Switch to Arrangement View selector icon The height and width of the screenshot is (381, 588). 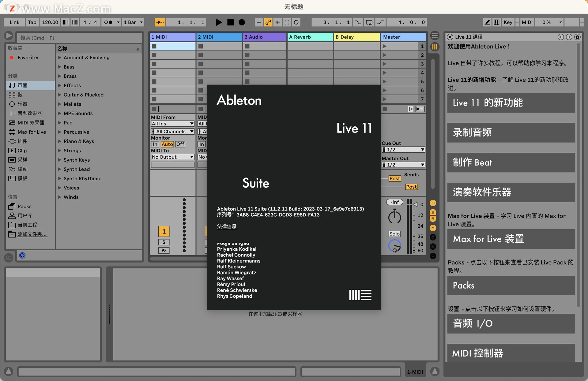(x=435, y=35)
